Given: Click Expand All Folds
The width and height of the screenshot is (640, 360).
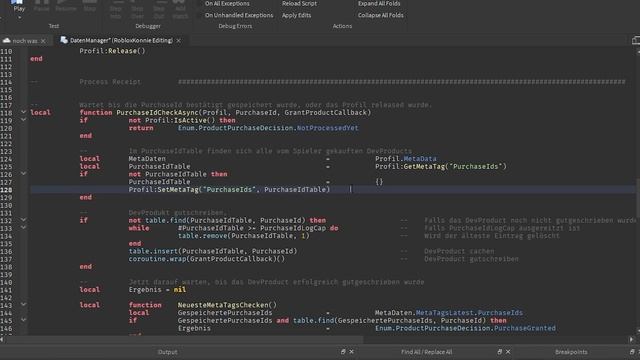Looking at the screenshot, I should (379, 4).
